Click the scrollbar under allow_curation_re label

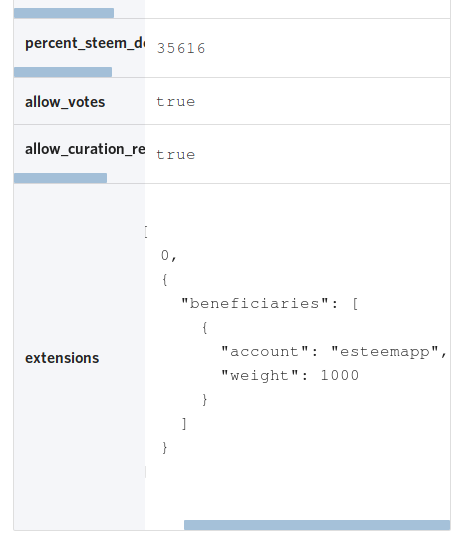click(x=61, y=178)
